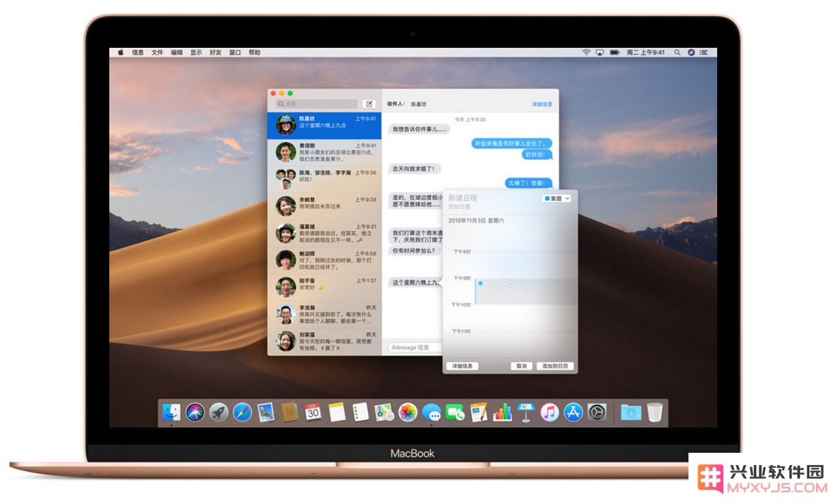This screenshot has width=836, height=504.
Task: Click blue bubble 赶快说!
Action: [536, 154]
